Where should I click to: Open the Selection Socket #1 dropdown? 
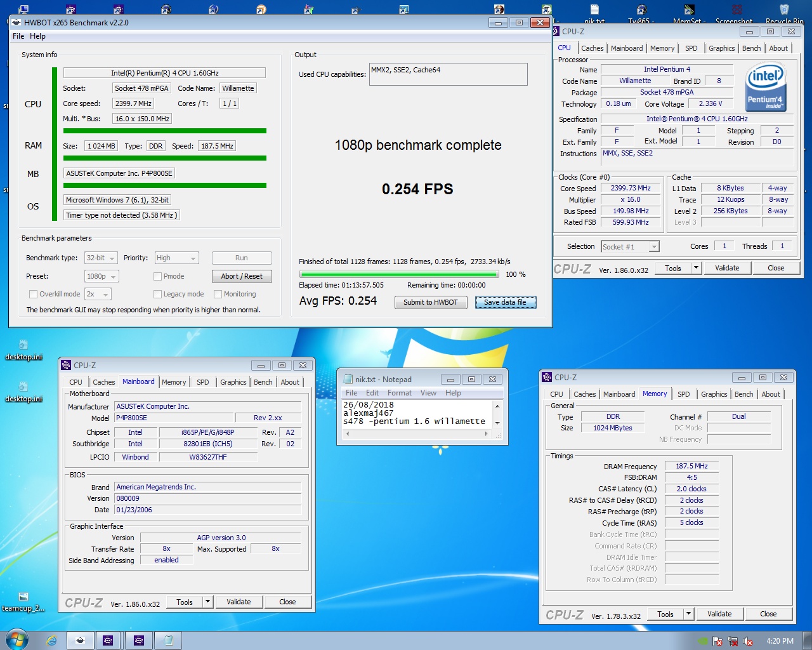630,246
